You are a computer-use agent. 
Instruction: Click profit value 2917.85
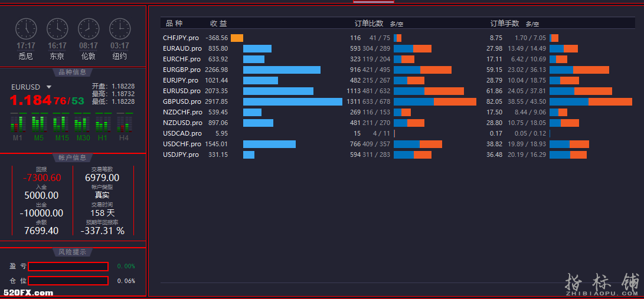216,101
